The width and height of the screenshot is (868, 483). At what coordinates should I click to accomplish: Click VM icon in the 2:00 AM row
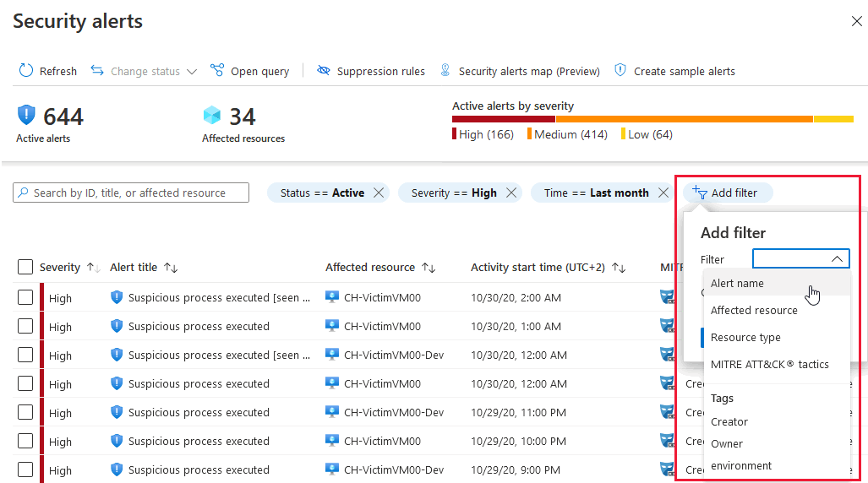coord(331,297)
